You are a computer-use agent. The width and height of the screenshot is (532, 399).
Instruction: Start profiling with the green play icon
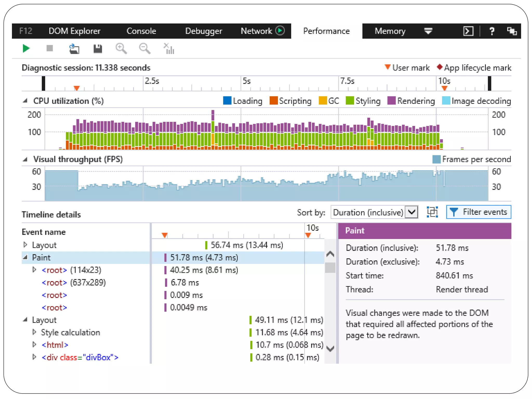pos(26,49)
